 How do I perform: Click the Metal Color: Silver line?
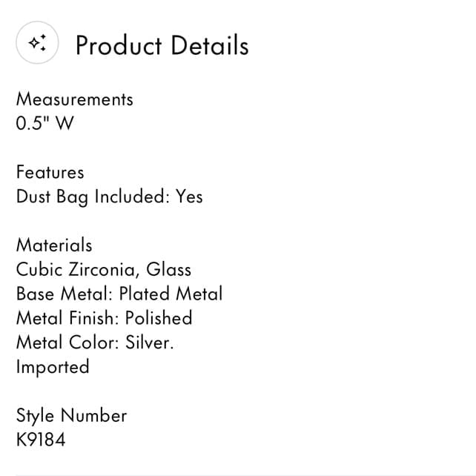(95, 343)
